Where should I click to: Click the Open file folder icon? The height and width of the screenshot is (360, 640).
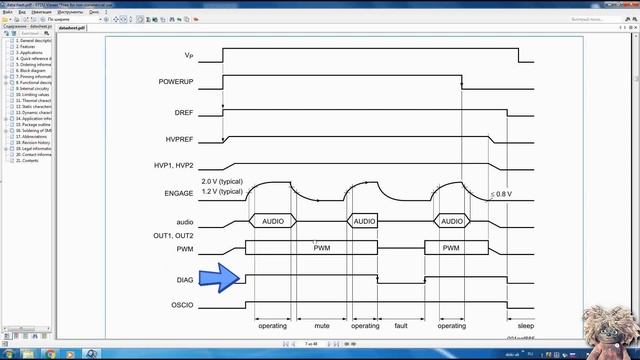[x=5, y=19]
